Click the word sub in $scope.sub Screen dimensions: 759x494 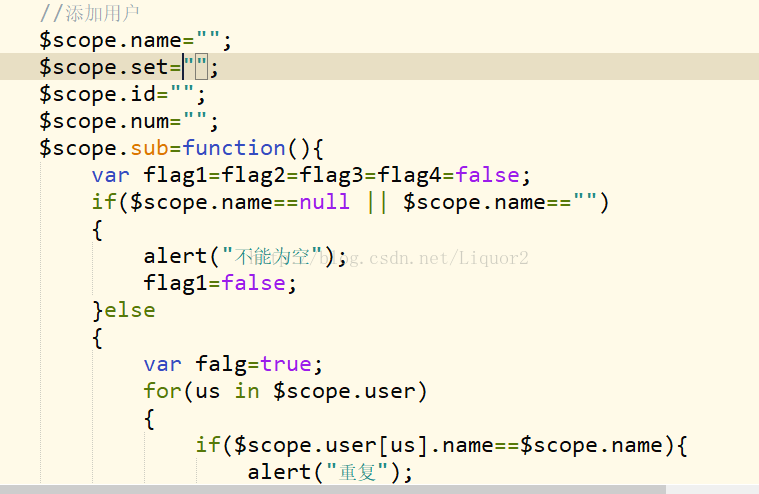150,148
